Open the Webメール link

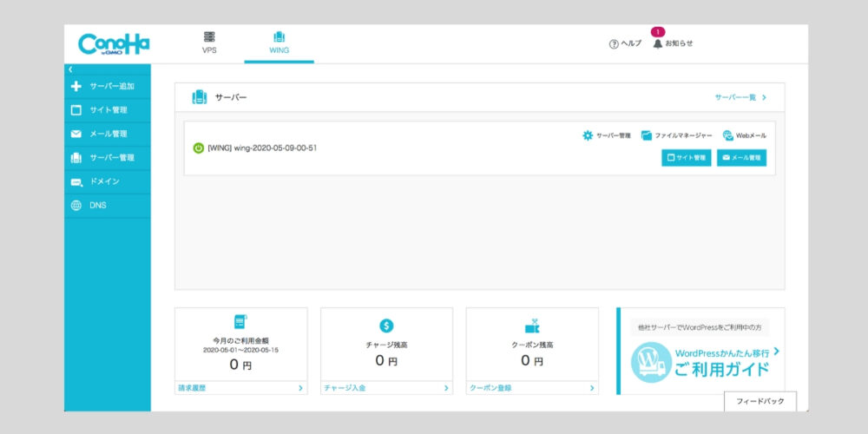(x=751, y=135)
